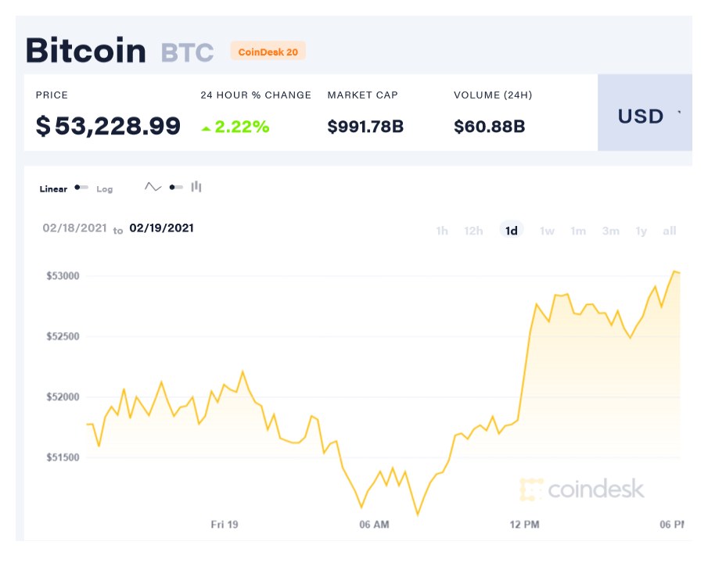The image size is (708, 588).
Task: Select the 1h time range
Action: (442, 231)
